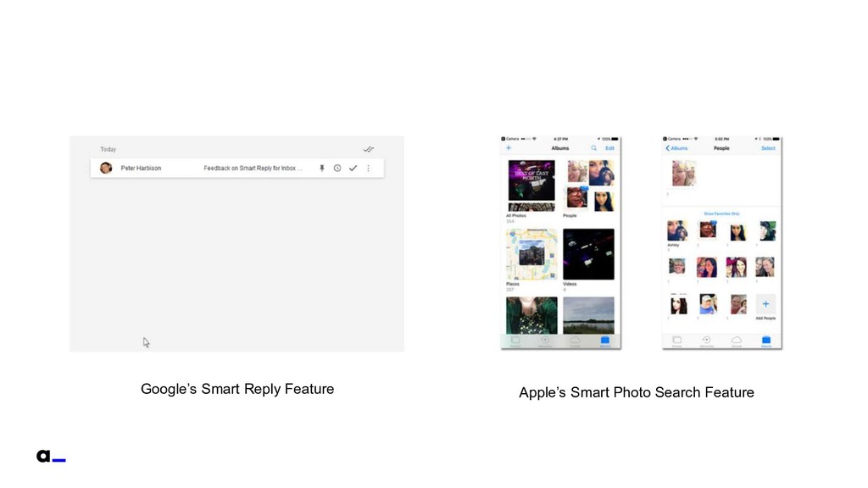
Task: Select the Shared cloud tab on the People screen
Action: [x=737, y=341]
